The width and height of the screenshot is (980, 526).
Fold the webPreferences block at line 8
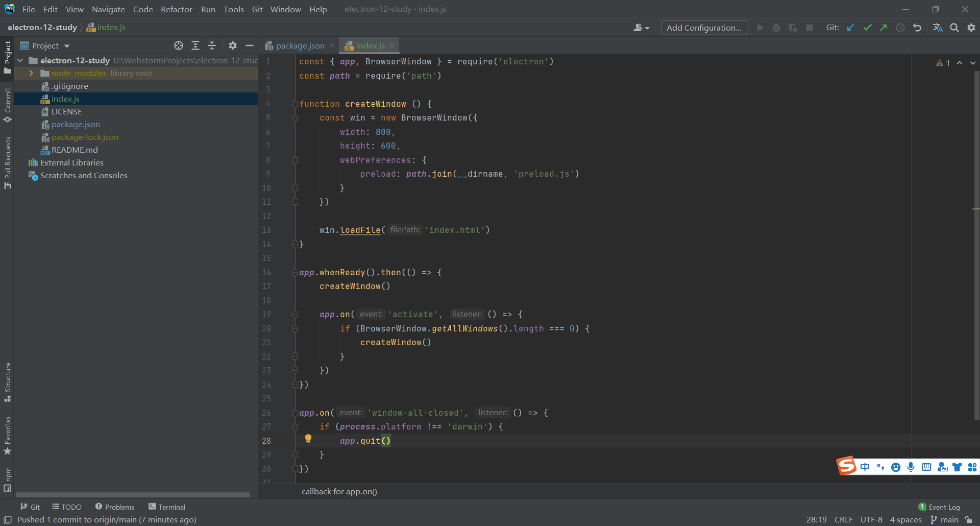[x=295, y=160]
